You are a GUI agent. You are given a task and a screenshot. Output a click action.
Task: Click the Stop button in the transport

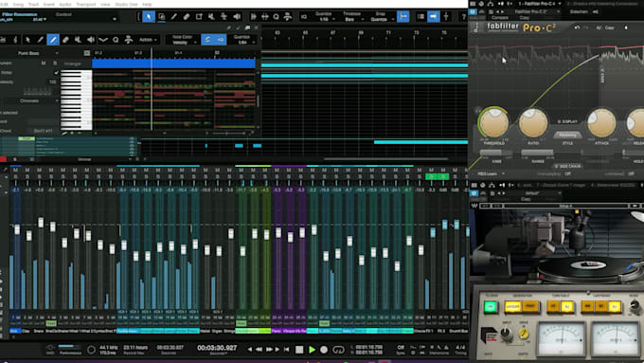click(299, 350)
